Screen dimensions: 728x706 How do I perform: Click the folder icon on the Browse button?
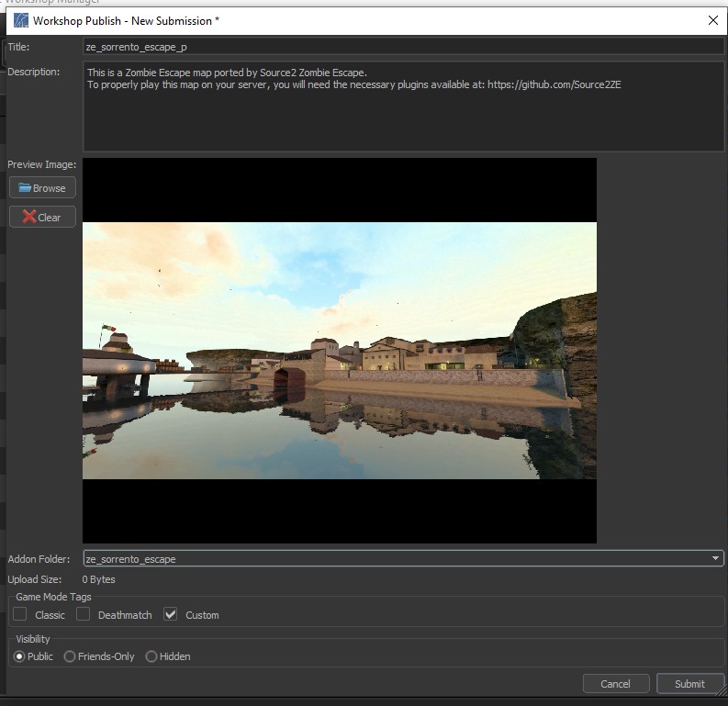click(25, 187)
